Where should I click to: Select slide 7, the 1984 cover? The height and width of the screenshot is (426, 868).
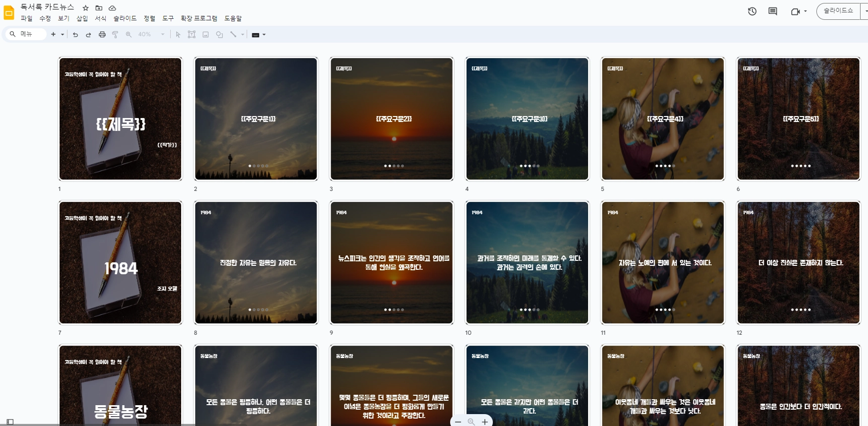point(121,263)
